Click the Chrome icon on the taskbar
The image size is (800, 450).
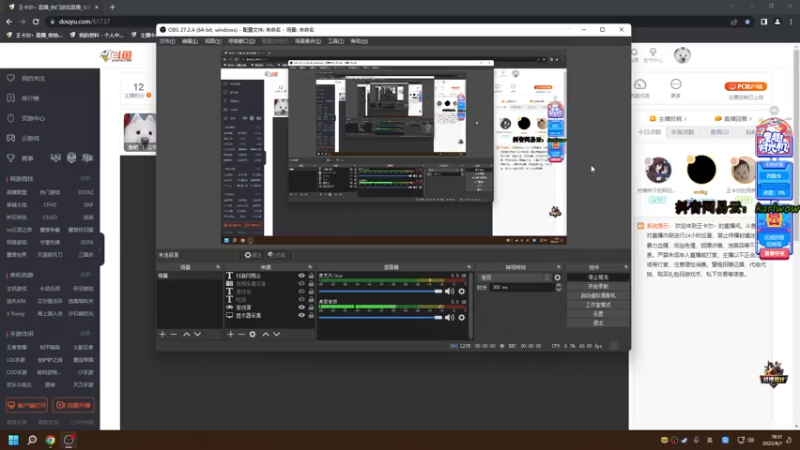click(x=50, y=440)
